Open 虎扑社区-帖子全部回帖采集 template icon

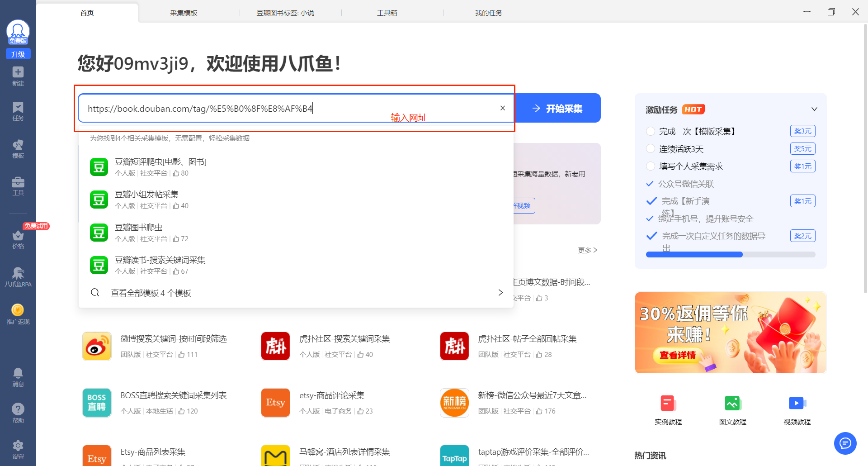tap(454, 346)
